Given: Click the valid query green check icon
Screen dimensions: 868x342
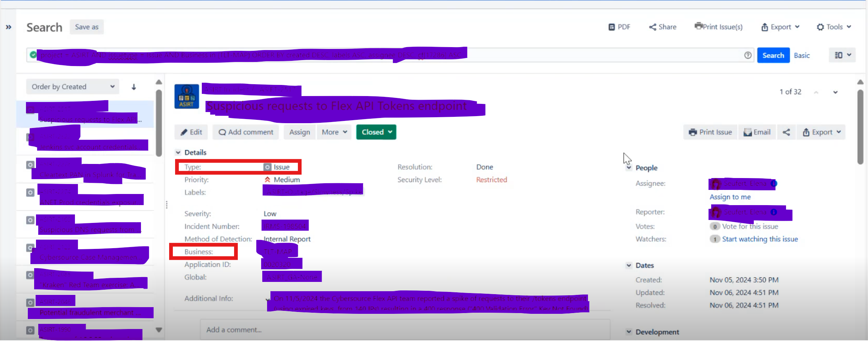Looking at the screenshot, I should [33, 55].
